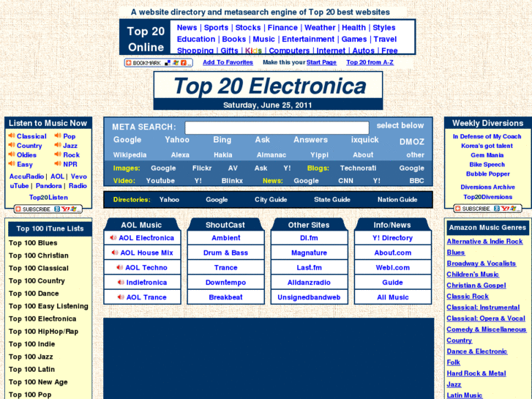This screenshot has width=532, height=399.
Task: Open City Guide in Directories bar
Action: [x=271, y=200]
